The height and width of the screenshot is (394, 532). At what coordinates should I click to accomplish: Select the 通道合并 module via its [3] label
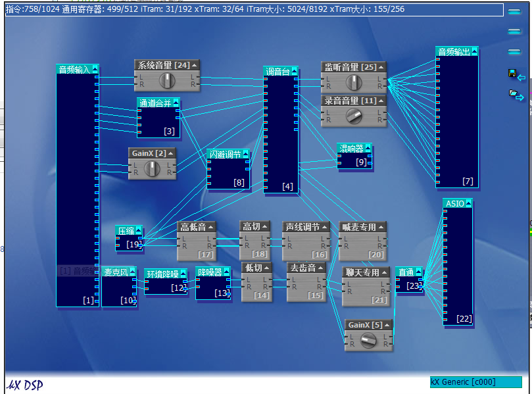(x=169, y=132)
